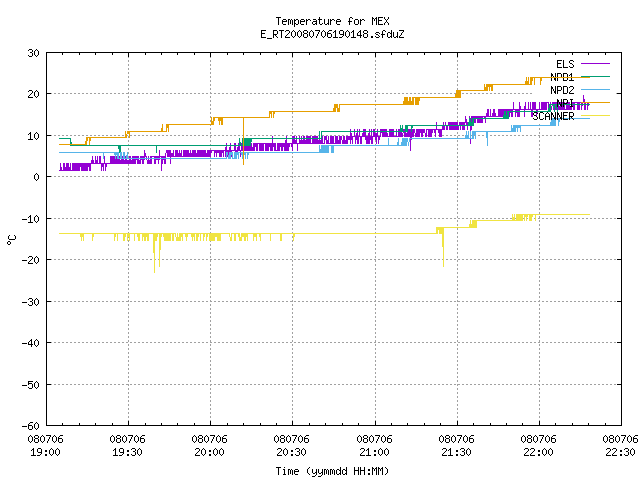This screenshot has width=640, height=480.
Task: Select the y-axis tick value '-40'
Action: pos(31,343)
